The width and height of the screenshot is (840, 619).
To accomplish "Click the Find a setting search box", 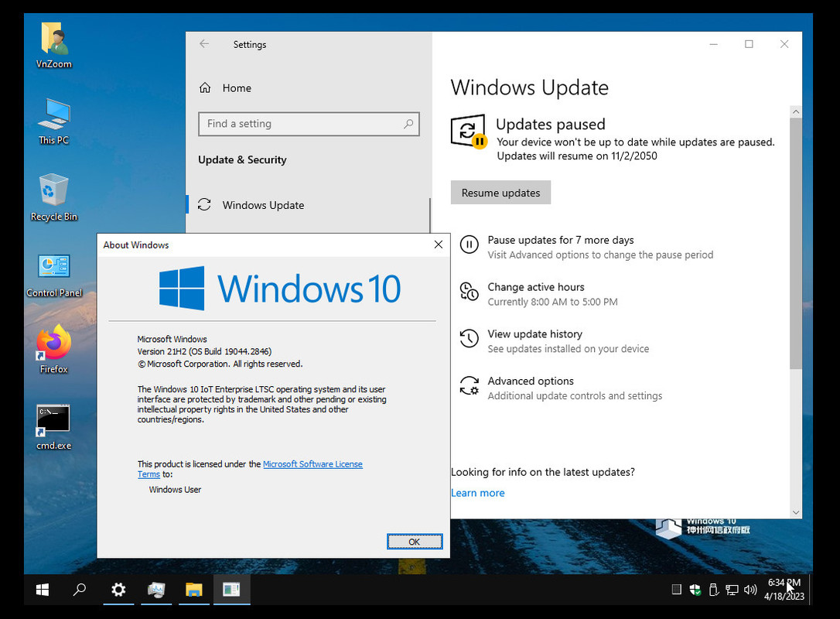I will pos(309,124).
